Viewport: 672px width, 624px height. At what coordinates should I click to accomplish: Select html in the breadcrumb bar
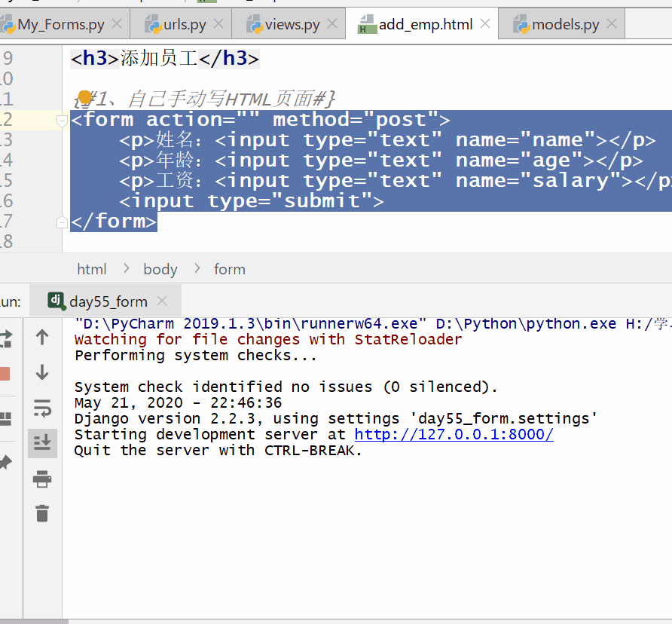91,269
